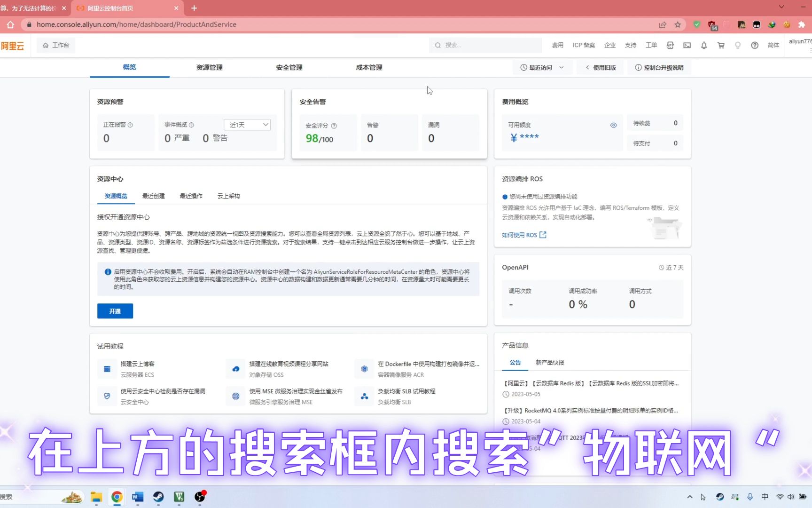
Task: Click the console search input field
Action: pos(485,45)
